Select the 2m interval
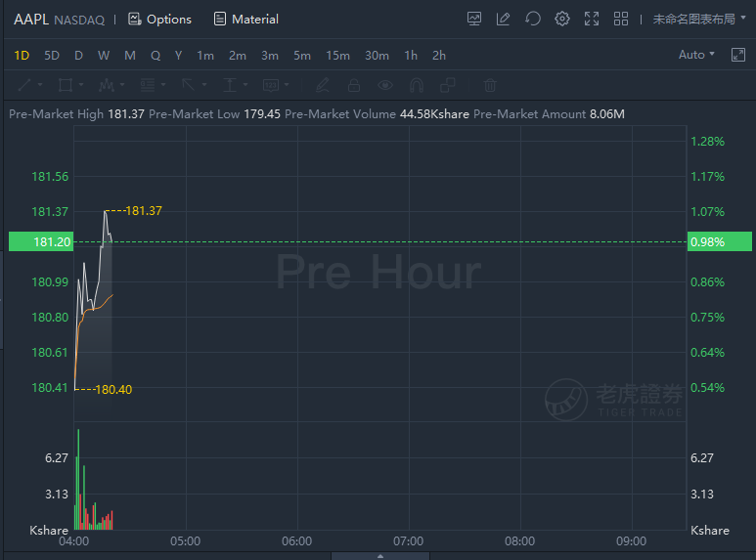This screenshot has height=560, width=756. point(238,56)
